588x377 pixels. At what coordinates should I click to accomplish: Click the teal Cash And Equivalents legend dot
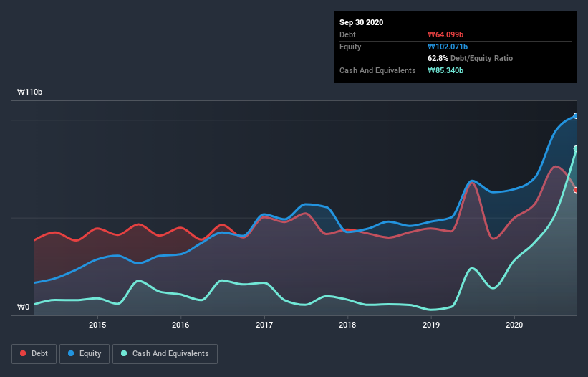pyautogui.click(x=124, y=353)
